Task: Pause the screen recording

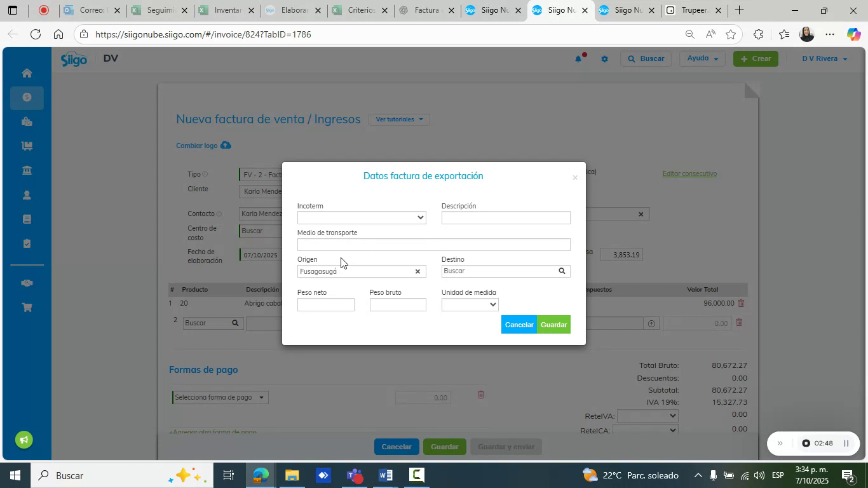Action: pyautogui.click(x=846, y=444)
